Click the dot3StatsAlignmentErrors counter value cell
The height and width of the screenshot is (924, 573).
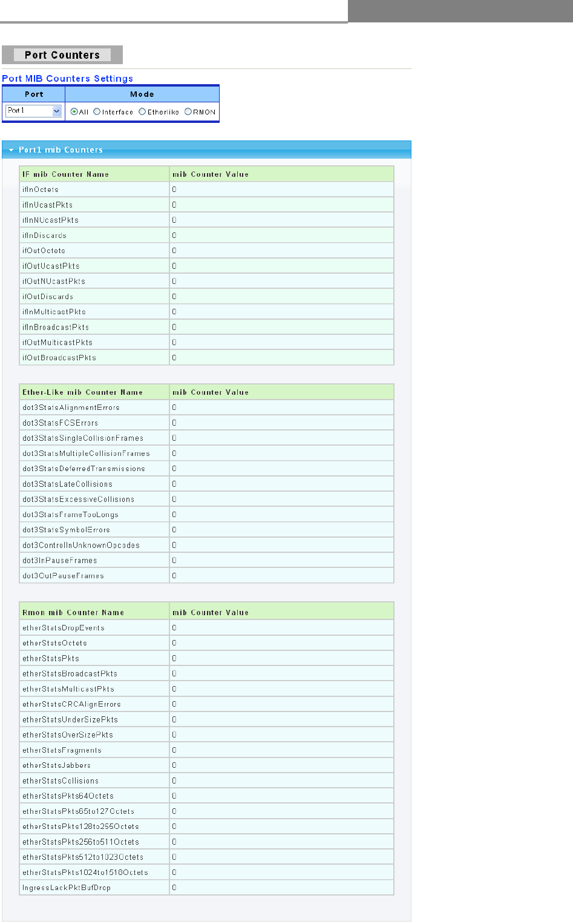pyautogui.click(x=281, y=408)
